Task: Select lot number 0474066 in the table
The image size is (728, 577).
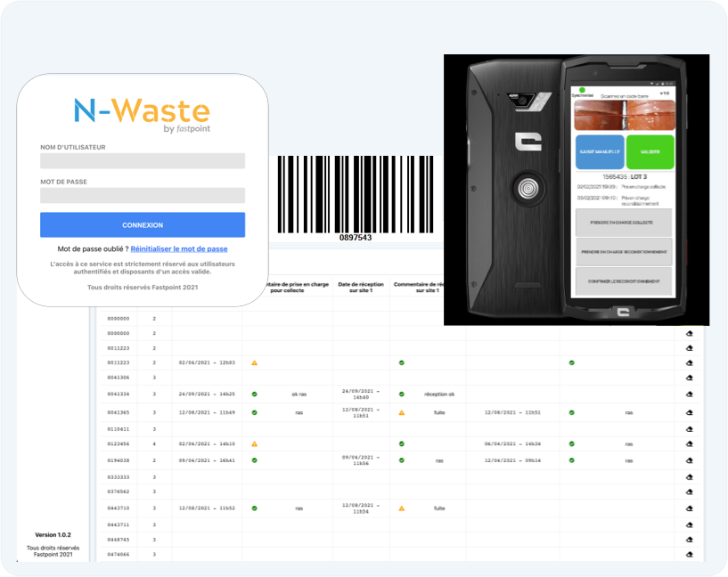Action: tap(119, 554)
